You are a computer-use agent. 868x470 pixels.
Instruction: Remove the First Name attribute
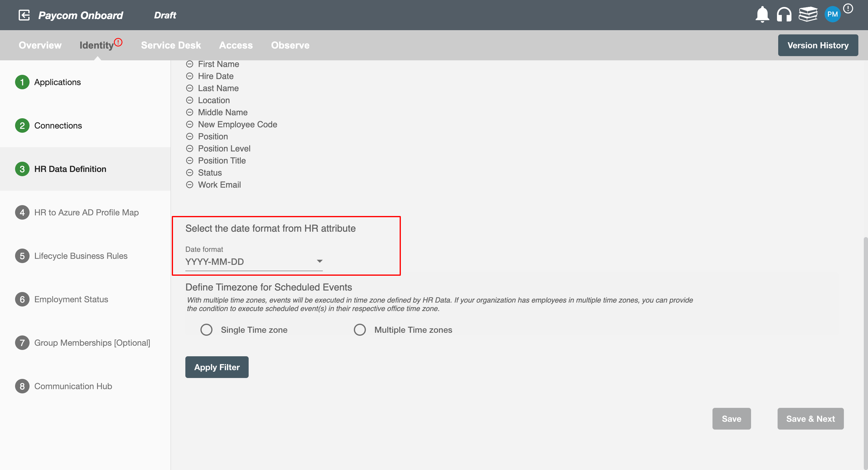(190, 64)
